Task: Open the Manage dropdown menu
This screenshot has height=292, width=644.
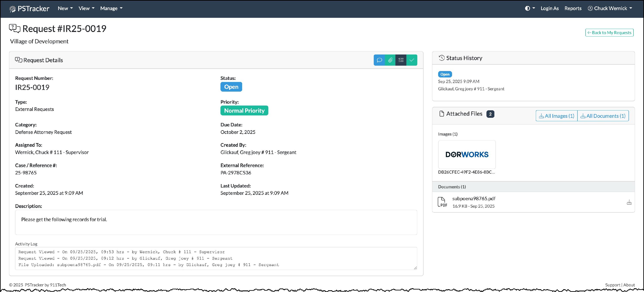Action: click(x=111, y=8)
